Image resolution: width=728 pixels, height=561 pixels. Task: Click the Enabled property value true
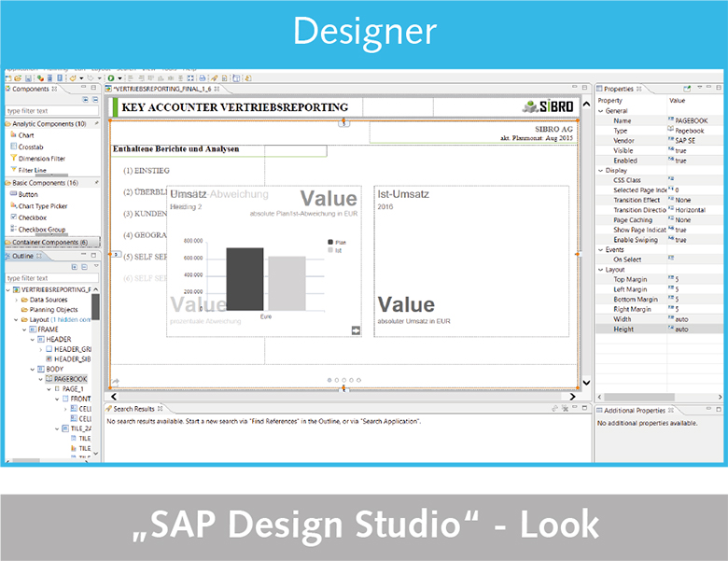tap(680, 161)
